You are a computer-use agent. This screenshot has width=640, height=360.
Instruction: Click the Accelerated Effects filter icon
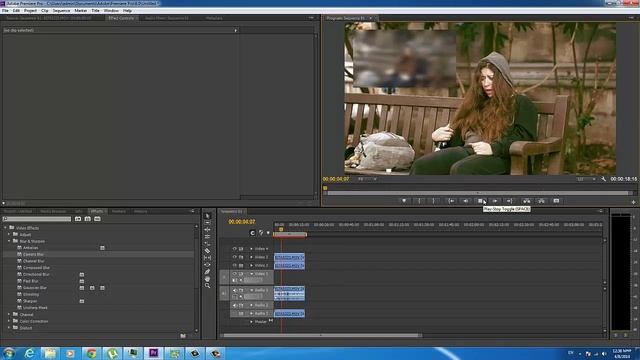point(78,219)
